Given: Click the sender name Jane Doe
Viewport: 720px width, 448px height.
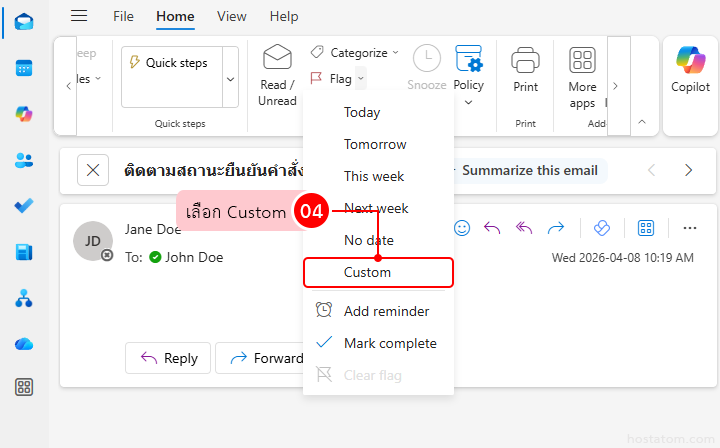Looking at the screenshot, I should tap(153, 229).
